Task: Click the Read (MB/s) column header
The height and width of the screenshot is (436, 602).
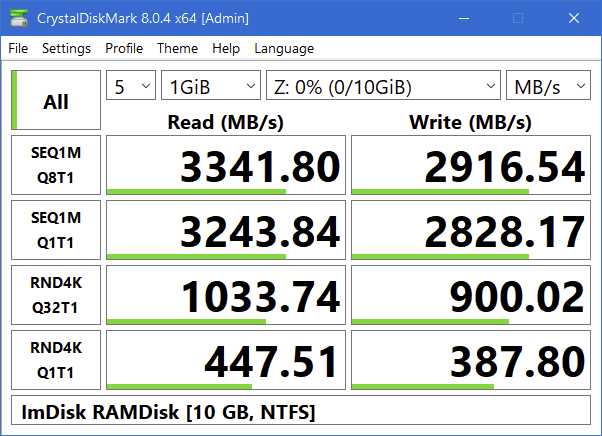Action: [226, 122]
